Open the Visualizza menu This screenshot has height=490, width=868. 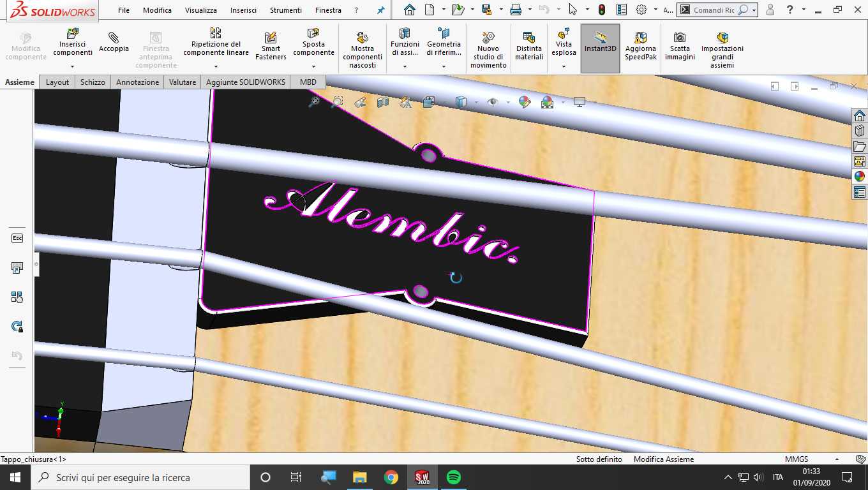[201, 10]
